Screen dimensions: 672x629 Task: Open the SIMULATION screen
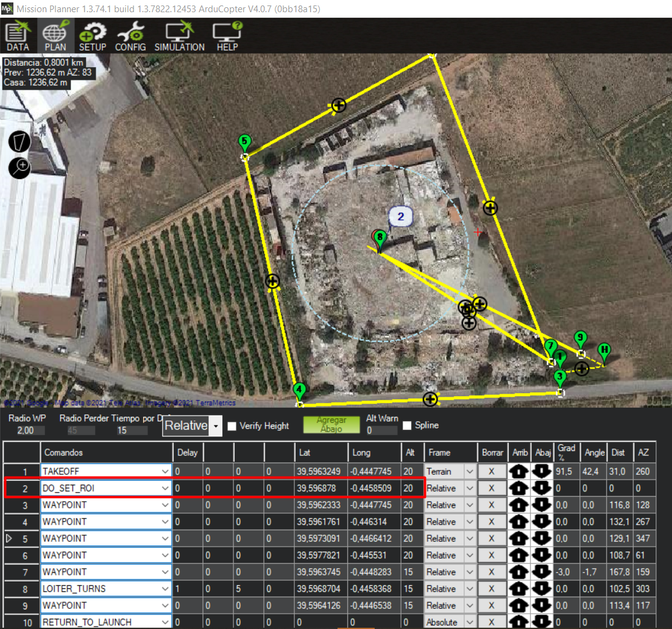[179, 36]
